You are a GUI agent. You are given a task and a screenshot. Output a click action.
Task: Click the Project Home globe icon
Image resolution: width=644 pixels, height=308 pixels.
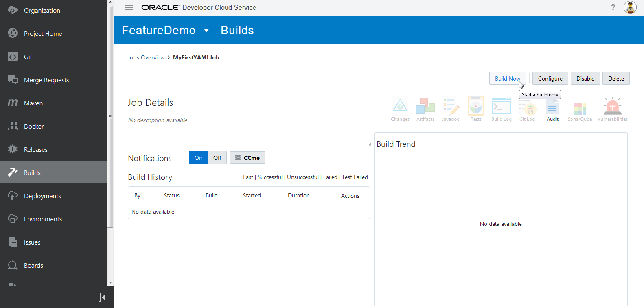click(x=13, y=33)
